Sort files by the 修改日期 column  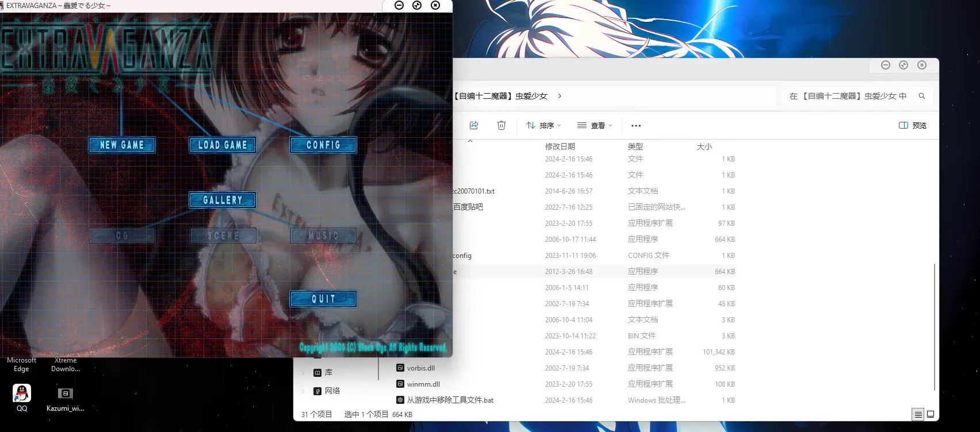coord(560,146)
